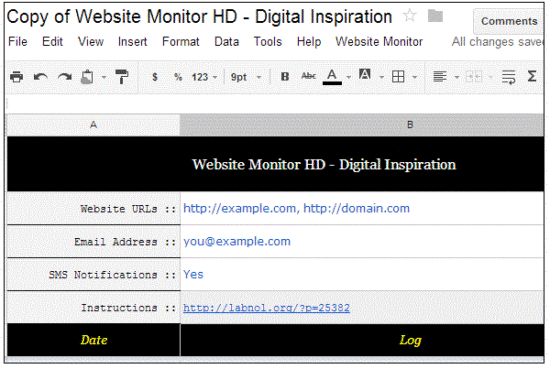Screen dimensions: 550x369
Task: Open the View menu
Action: point(90,42)
